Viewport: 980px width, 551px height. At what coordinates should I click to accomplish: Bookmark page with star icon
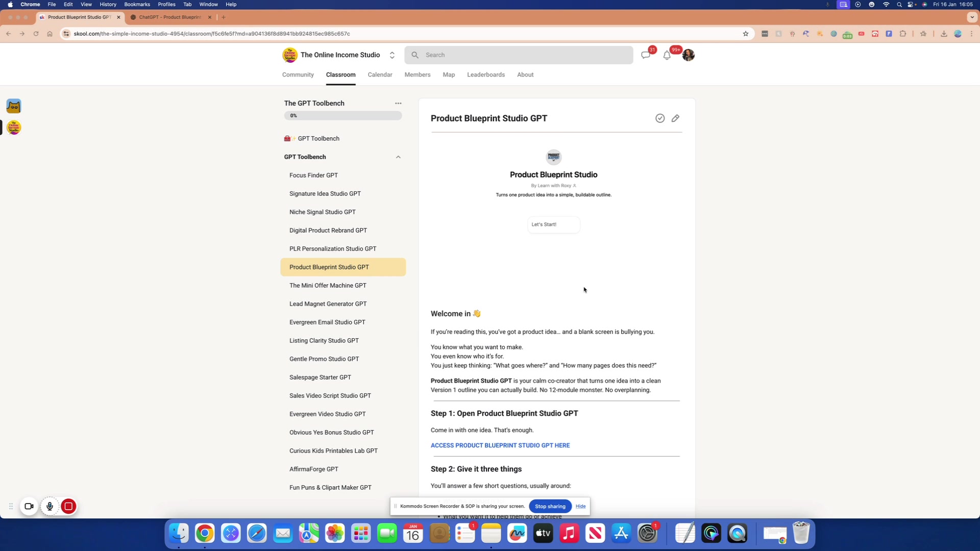pyautogui.click(x=745, y=34)
